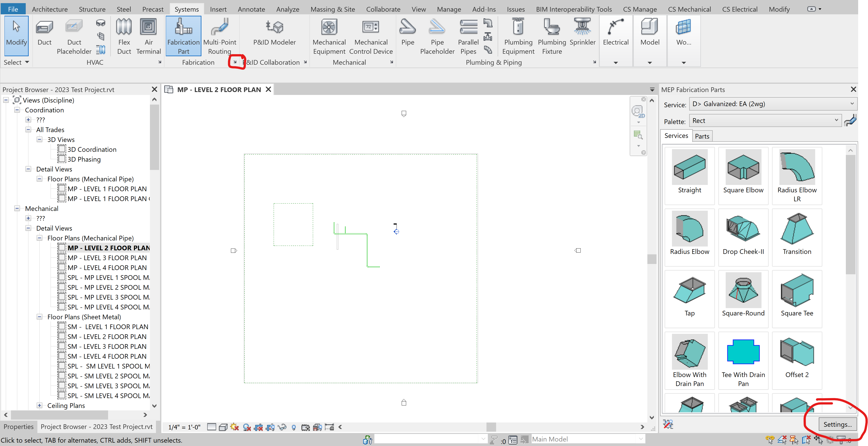Open the Palette dropdown showing Rect
868x446 pixels.
coord(765,120)
